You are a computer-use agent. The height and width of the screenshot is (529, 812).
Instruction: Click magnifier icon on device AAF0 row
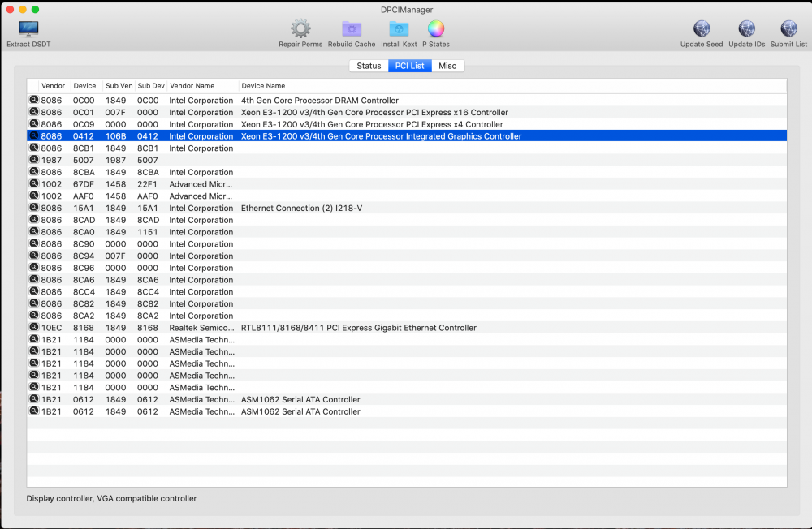[33, 196]
